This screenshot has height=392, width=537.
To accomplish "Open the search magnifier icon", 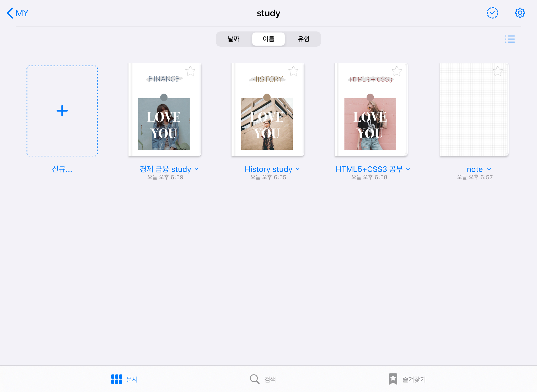I will pos(254,379).
